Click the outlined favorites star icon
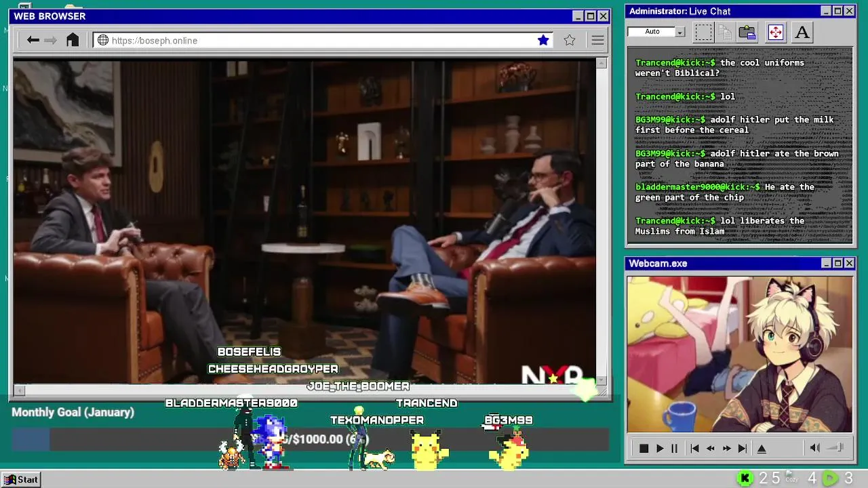 click(570, 40)
